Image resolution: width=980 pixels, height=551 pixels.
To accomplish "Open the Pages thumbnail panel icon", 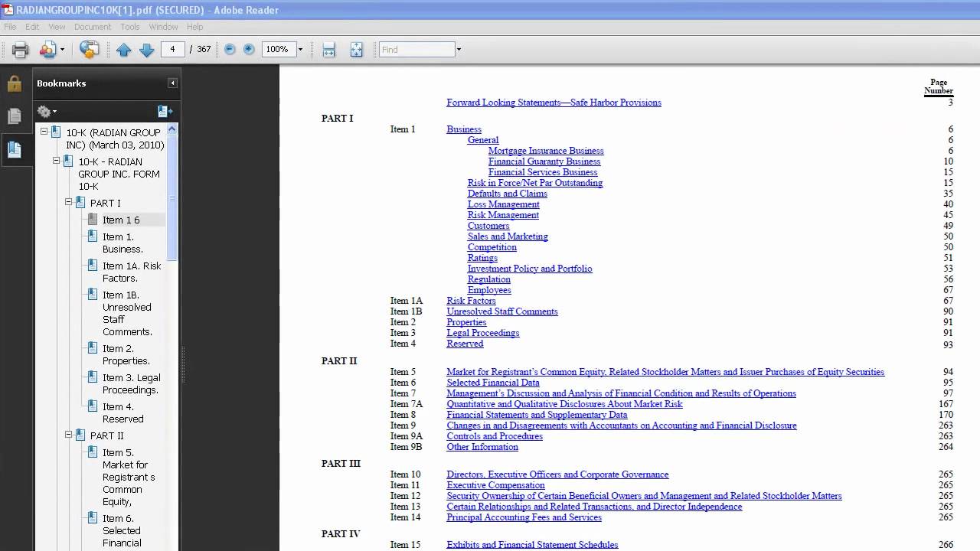I will 14,116.
